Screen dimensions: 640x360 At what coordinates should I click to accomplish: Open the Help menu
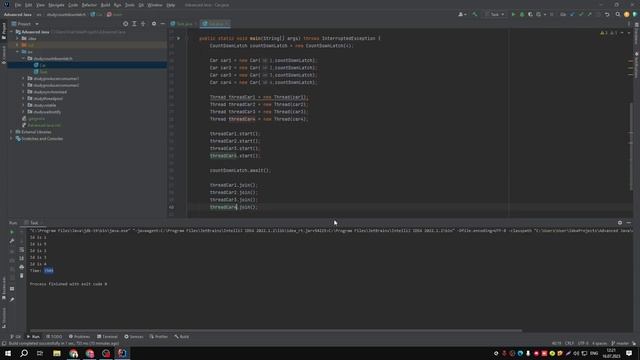[171, 5]
